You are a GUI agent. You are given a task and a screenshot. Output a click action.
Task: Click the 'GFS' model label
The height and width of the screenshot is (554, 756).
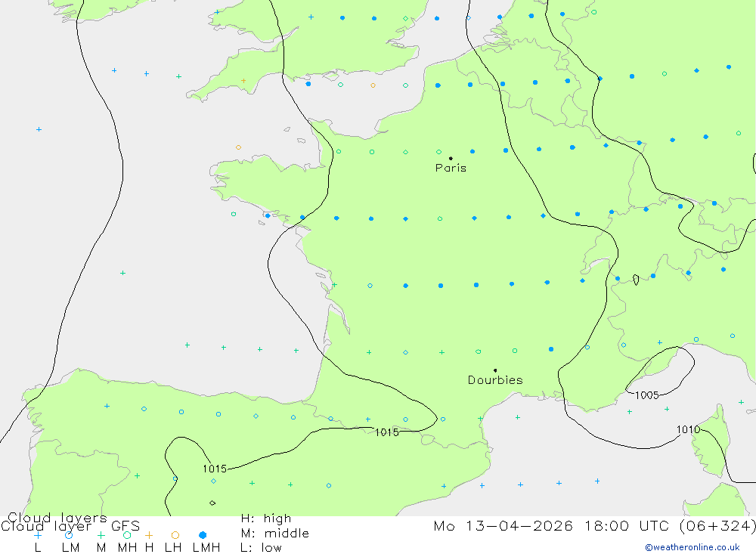pos(125,525)
